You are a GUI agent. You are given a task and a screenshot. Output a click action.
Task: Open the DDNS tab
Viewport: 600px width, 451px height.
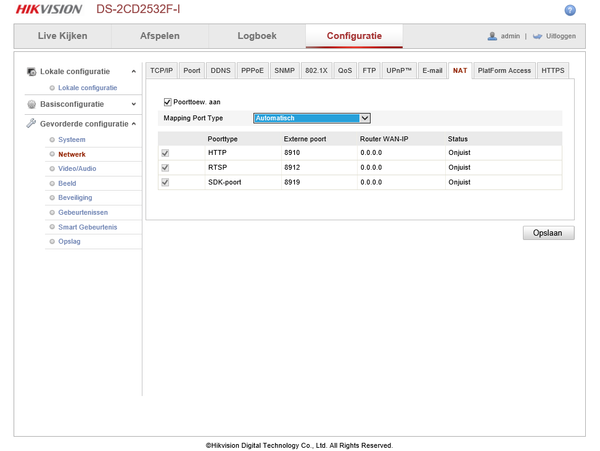[x=221, y=71]
